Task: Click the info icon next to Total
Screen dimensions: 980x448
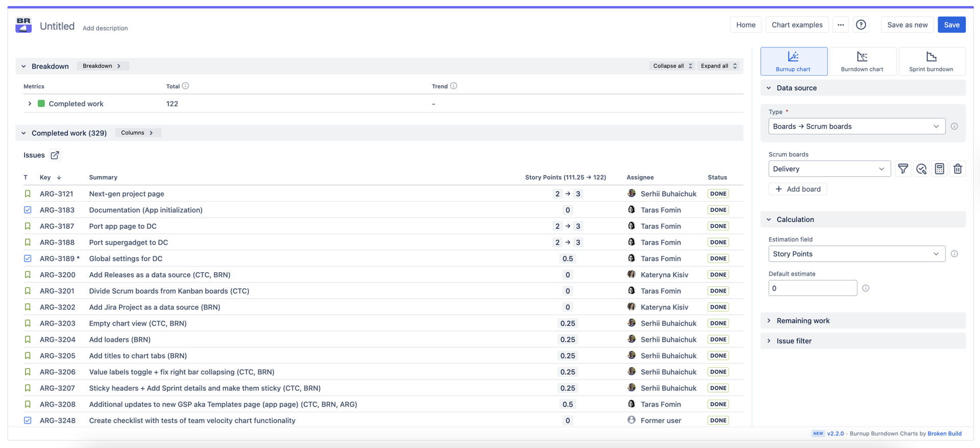Action: (186, 86)
